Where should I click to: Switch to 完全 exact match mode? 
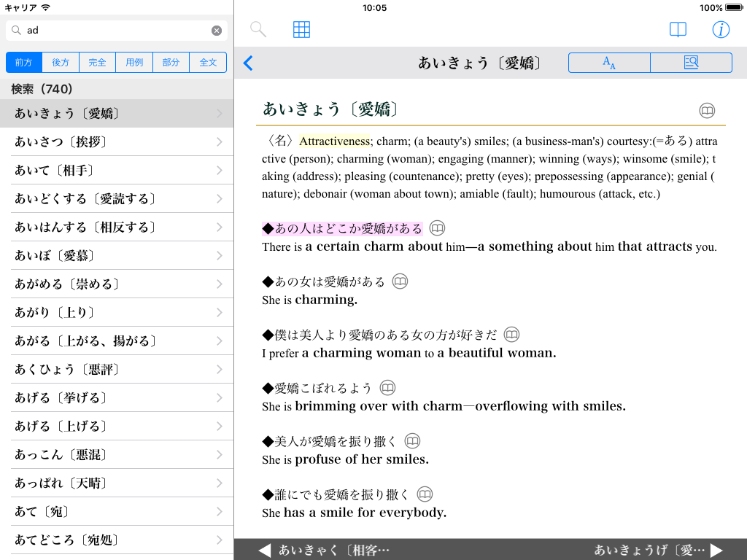click(98, 63)
